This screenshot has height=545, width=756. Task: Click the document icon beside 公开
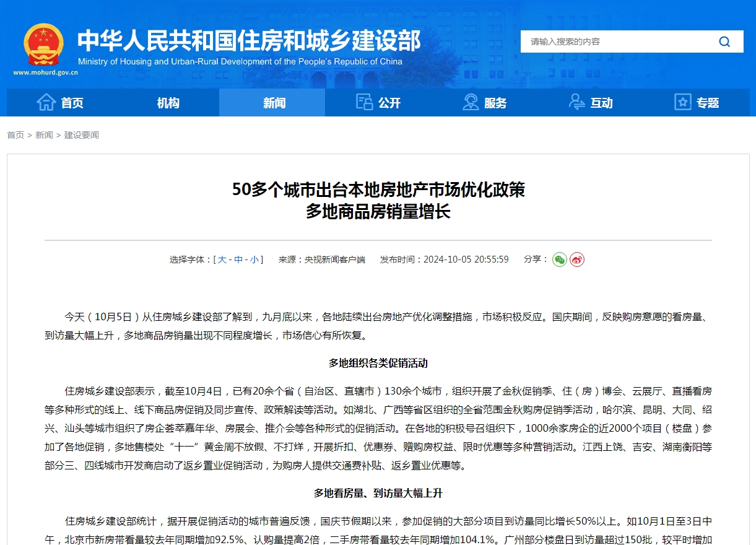[x=364, y=102]
